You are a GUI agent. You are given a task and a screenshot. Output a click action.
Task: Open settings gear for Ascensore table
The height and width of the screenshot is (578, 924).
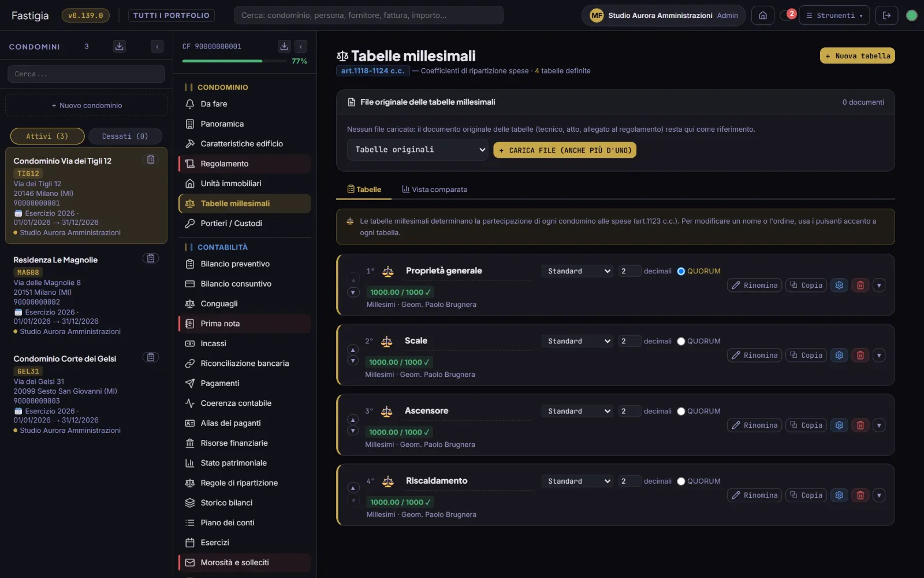coord(839,425)
